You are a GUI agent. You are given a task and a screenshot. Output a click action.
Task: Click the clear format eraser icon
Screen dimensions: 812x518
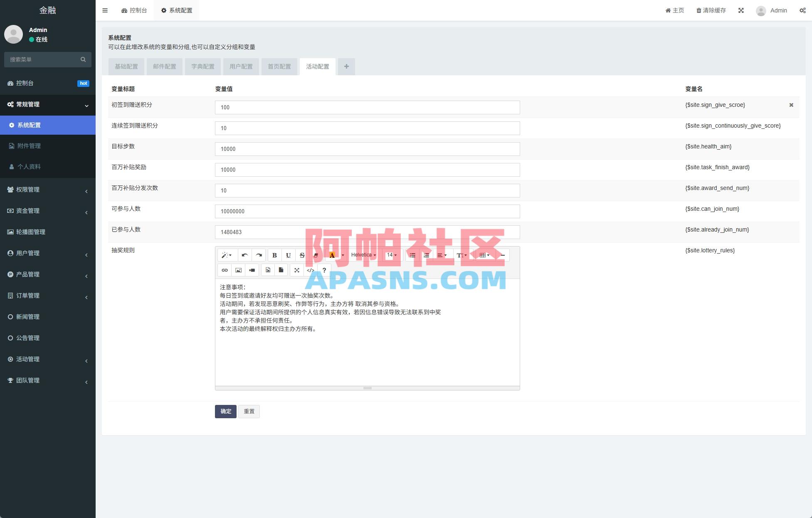point(316,255)
